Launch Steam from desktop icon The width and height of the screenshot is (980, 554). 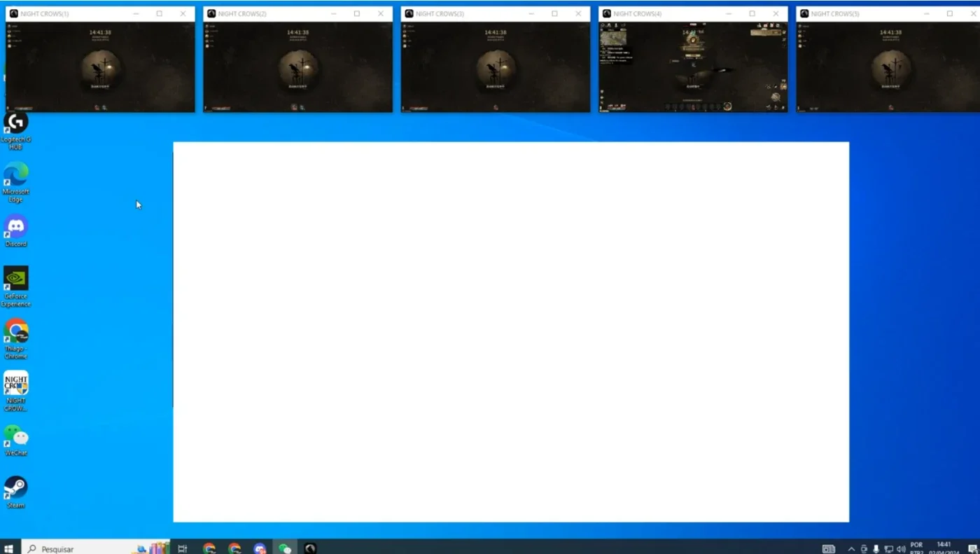[x=15, y=492]
